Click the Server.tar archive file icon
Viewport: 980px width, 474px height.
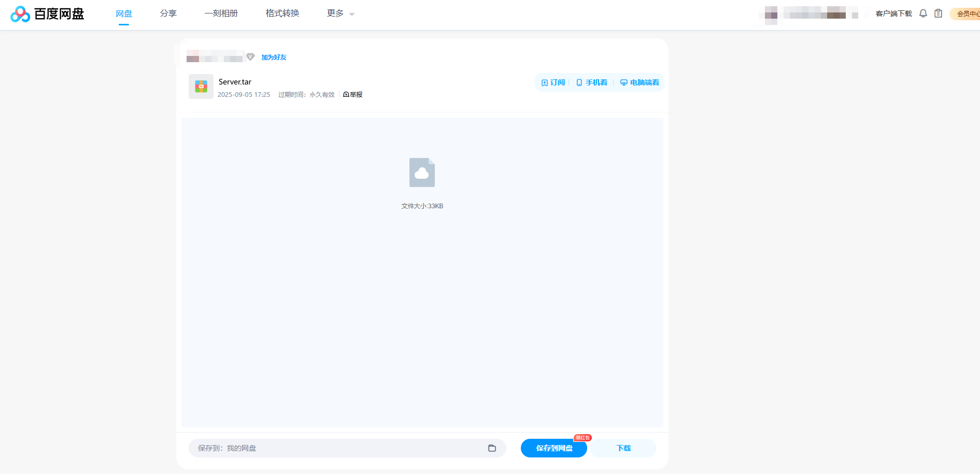point(201,87)
